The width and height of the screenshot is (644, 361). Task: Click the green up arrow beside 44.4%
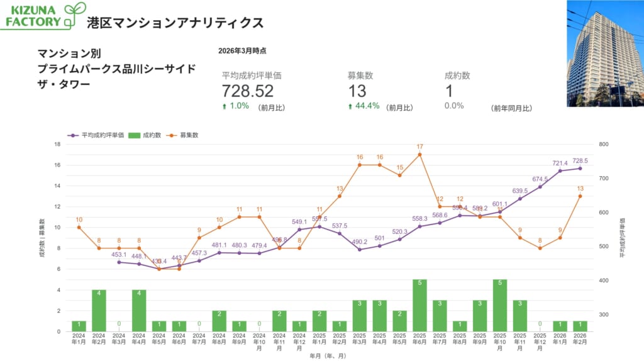coord(350,106)
